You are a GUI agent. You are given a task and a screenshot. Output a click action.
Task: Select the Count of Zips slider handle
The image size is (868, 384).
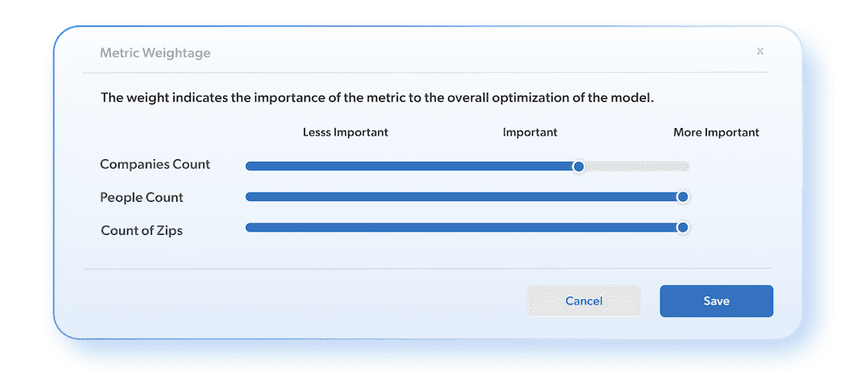point(682,227)
